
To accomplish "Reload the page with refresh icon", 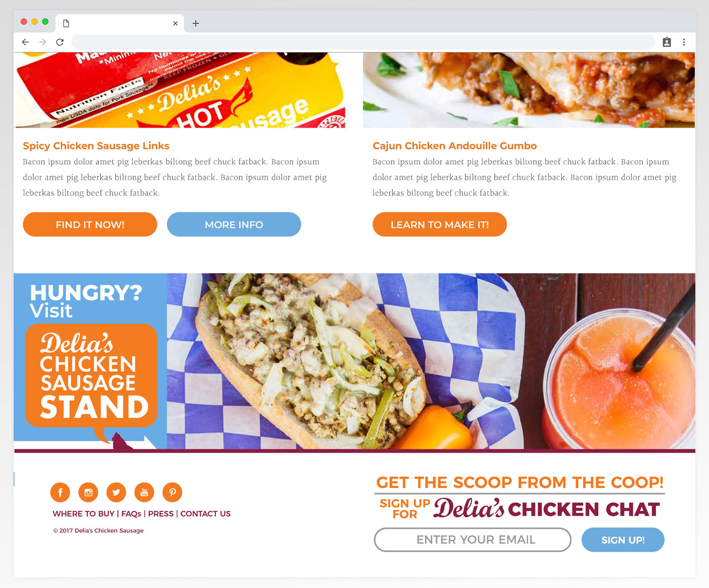I will (60, 42).
